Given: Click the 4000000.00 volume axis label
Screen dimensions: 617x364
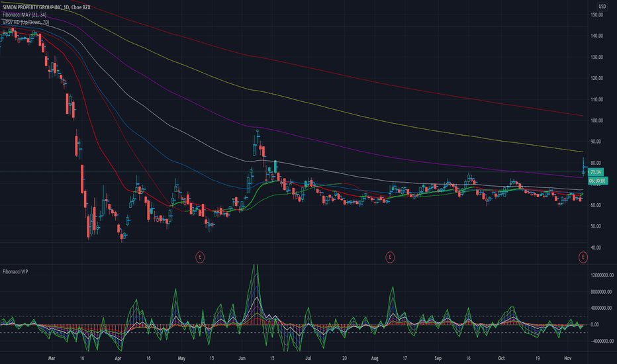Looking at the screenshot, I should [x=601, y=308].
